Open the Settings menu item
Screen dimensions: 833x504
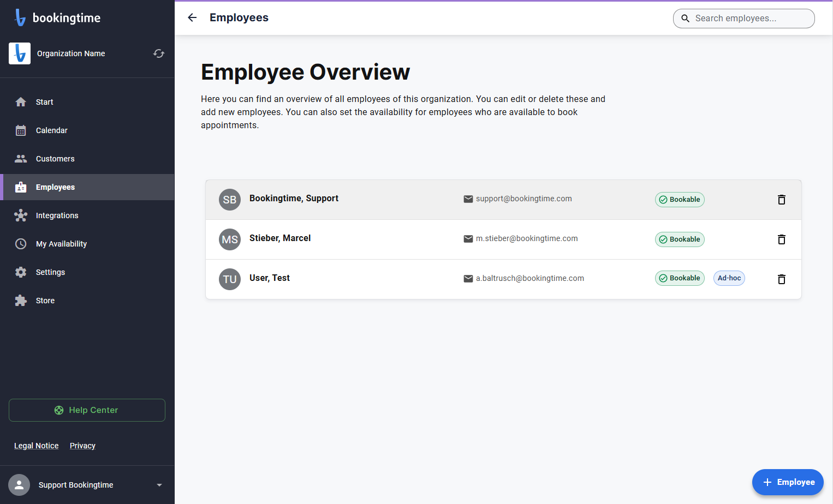tap(87, 272)
